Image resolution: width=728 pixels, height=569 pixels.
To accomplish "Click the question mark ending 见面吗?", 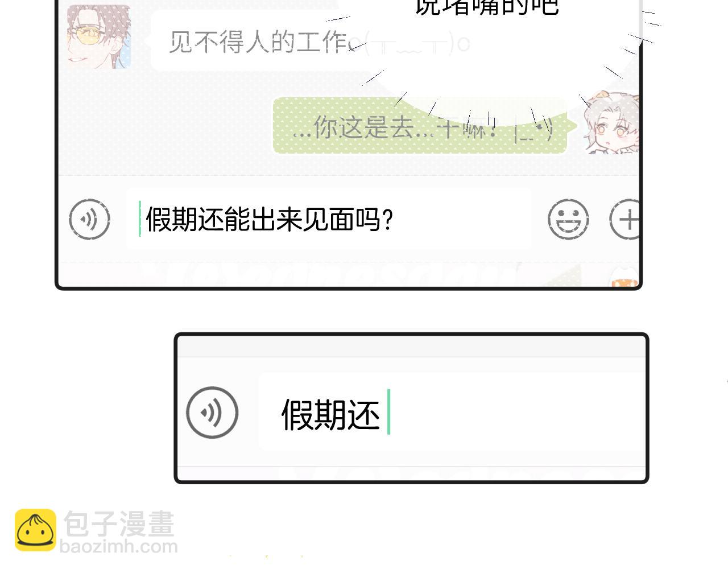I will click(388, 220).
